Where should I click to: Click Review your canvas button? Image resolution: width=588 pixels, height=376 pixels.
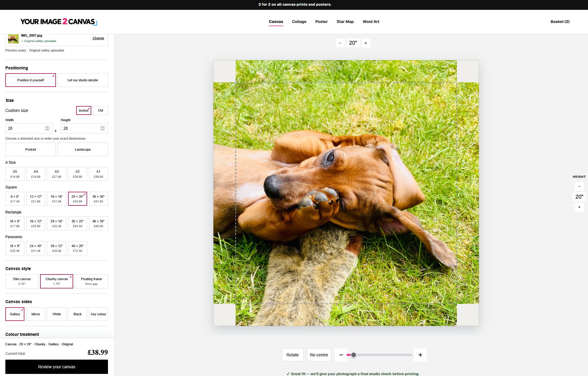point(57,367)
